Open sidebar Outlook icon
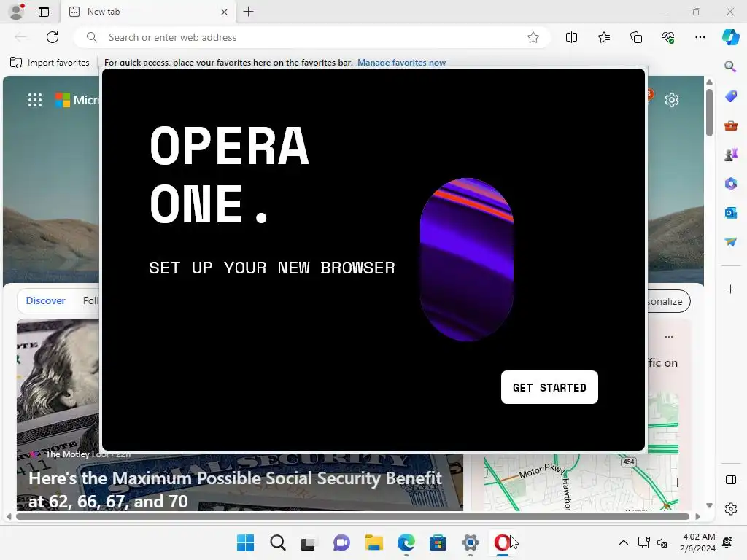Image resolution: width=747 pixels, height=560 pixels. pos(731,212)
